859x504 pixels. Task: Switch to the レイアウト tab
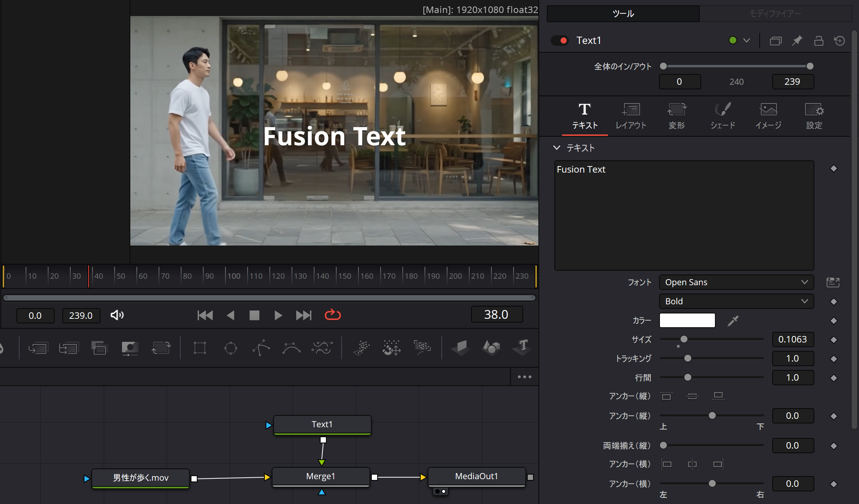630,116
